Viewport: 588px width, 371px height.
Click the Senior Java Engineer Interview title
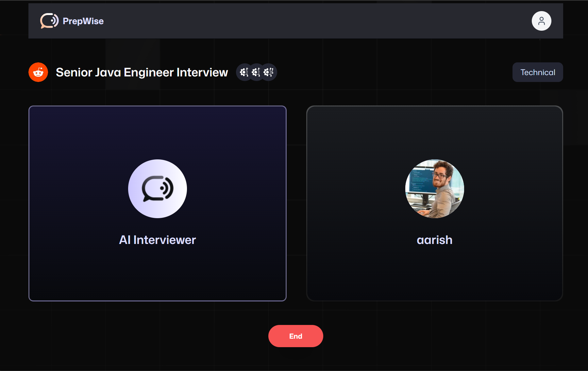coord(142,72)
